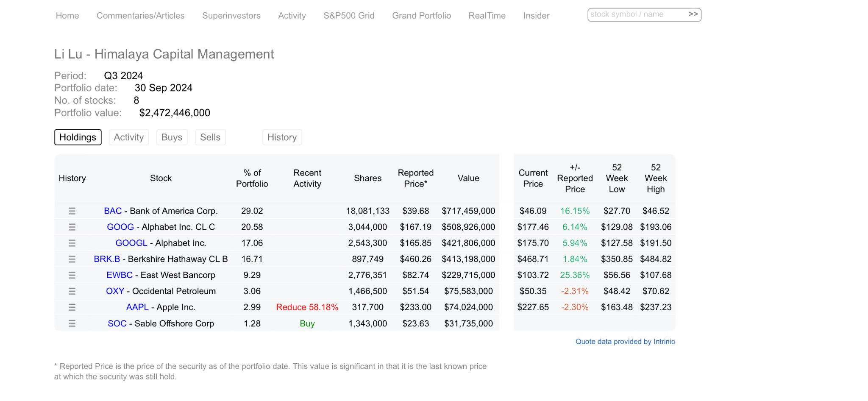The image size is (868, 401).
Task: Sort by Reported Price column header
Action: 416,178
